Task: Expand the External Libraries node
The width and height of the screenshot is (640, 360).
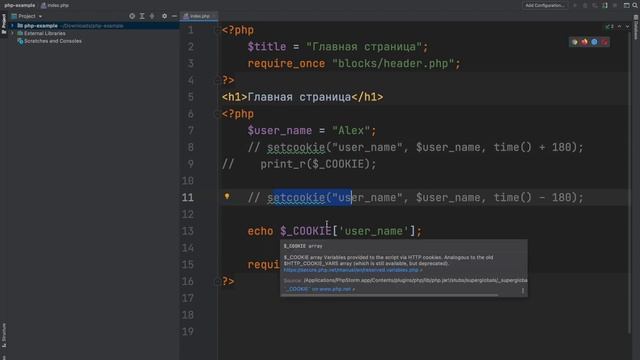Action: 12,33
